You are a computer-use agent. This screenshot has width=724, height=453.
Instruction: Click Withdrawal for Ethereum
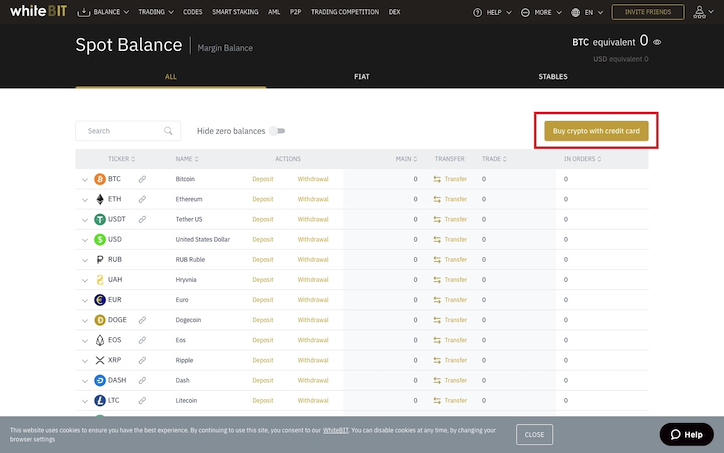coord(313,199)
